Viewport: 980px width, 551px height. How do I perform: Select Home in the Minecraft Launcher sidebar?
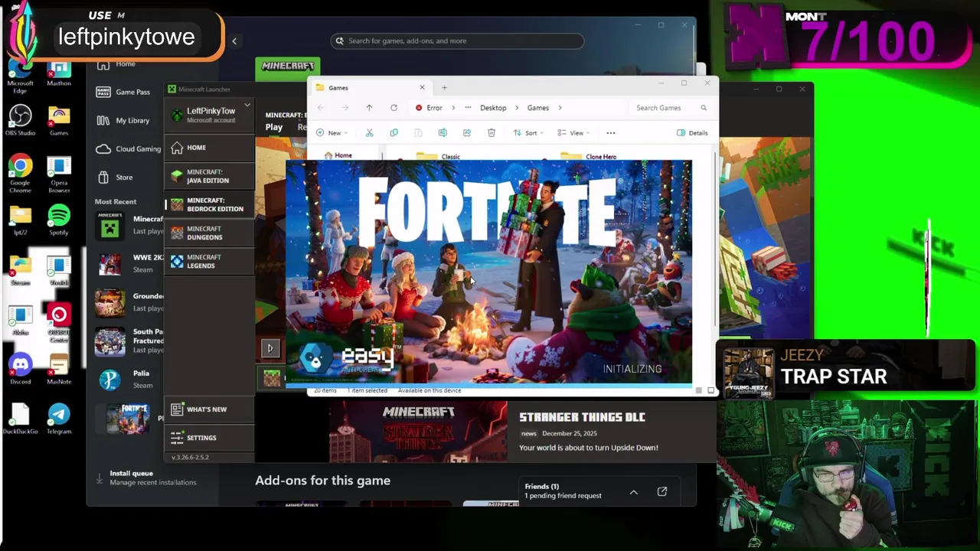[210, 148]
